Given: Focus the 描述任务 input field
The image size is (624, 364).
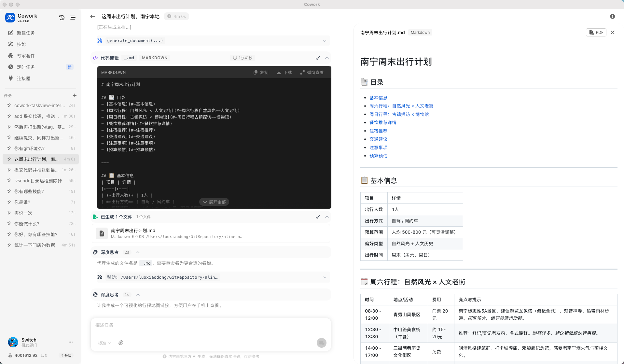Looking at the screenshot, I should click(211, 326).
